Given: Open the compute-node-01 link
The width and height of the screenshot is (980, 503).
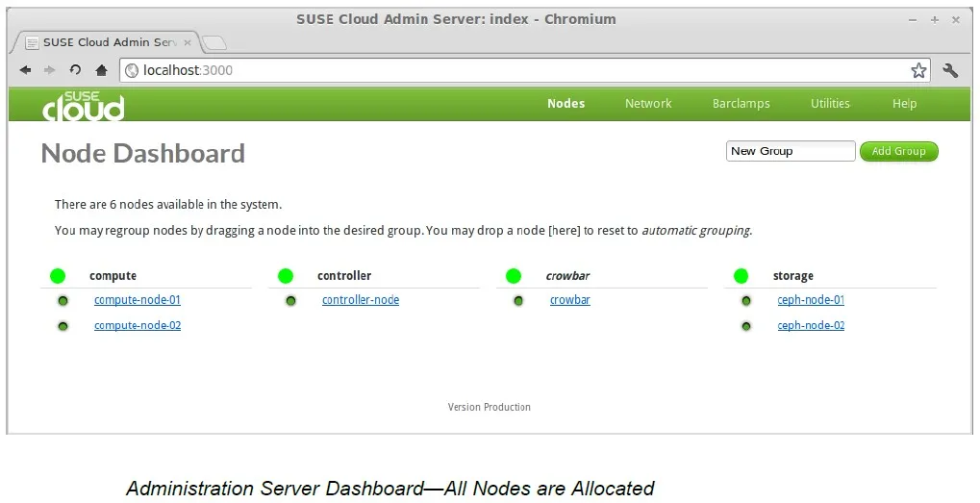Looking at the screenshot, I should point(138,300).
